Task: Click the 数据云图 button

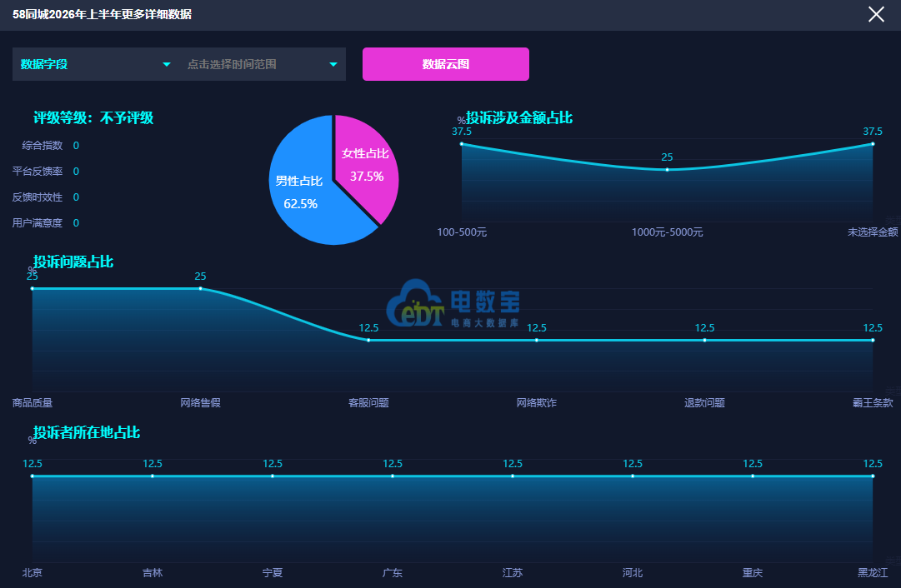Action: pos(445,64)
